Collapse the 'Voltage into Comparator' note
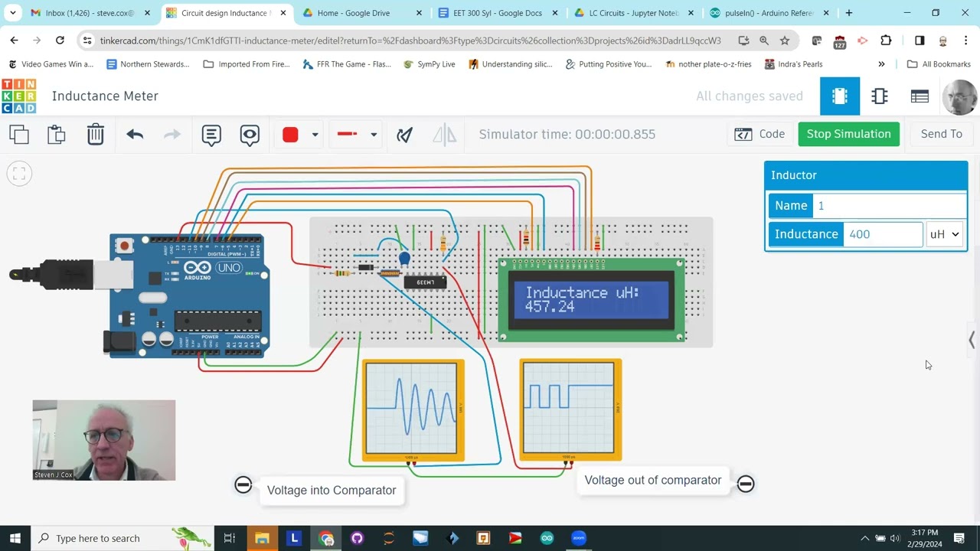Screen dimensions: 980x551 point(243,484)
